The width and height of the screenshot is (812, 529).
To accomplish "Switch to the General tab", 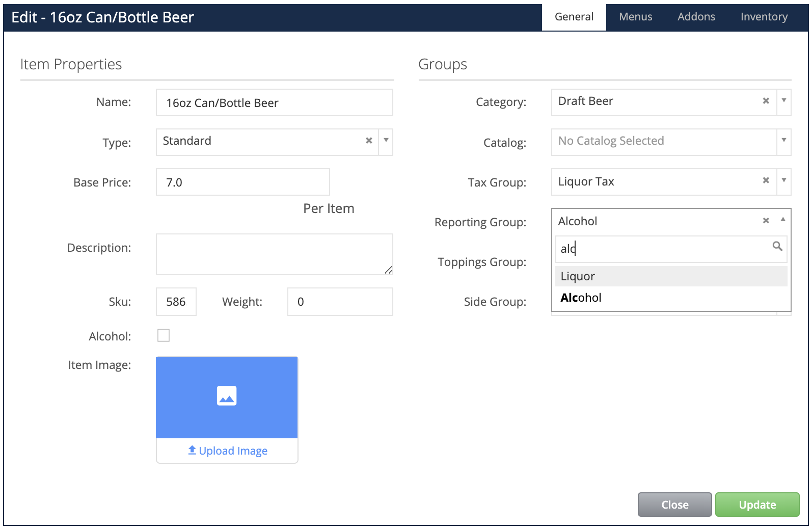I will (574, 17).
